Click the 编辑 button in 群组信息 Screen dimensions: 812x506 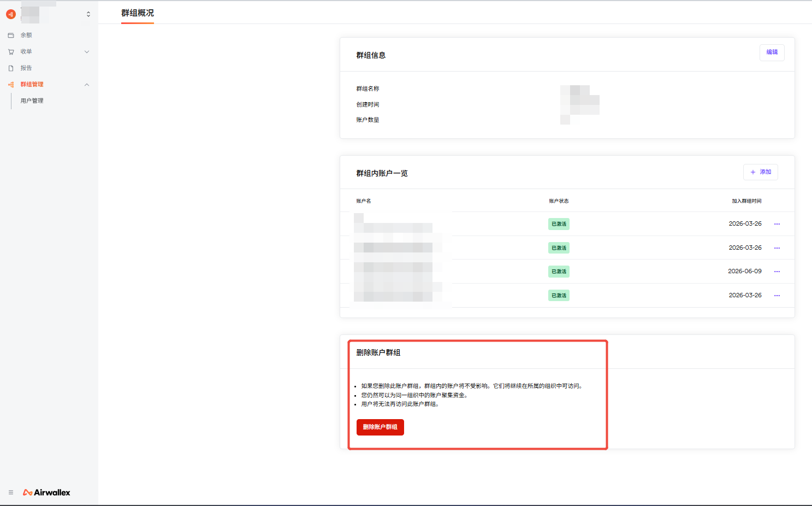[x=772, y=52]
